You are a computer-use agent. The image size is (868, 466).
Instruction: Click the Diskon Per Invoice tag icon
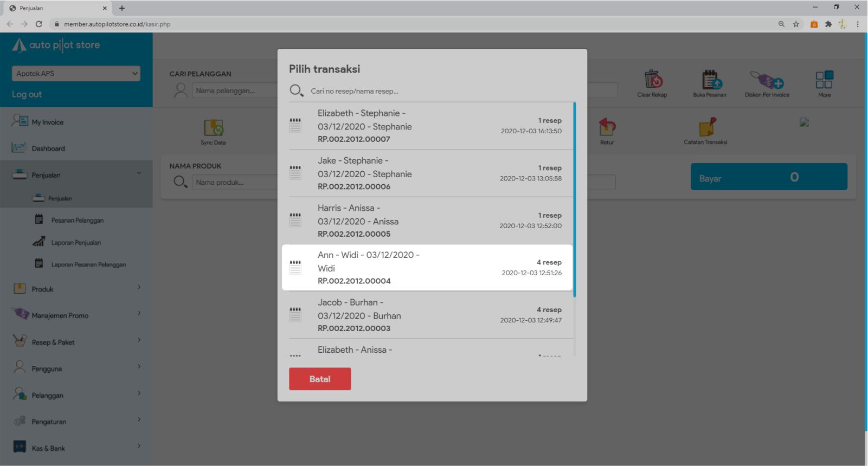[767, 80]
